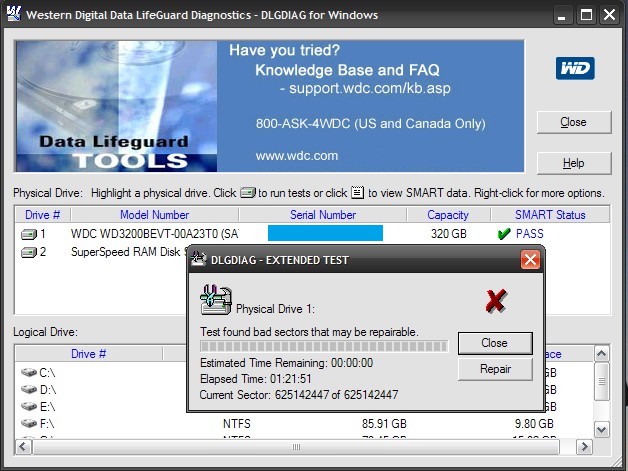Click the vertical scrollbar thumb

pyautogui.click(x=602, y=382)
